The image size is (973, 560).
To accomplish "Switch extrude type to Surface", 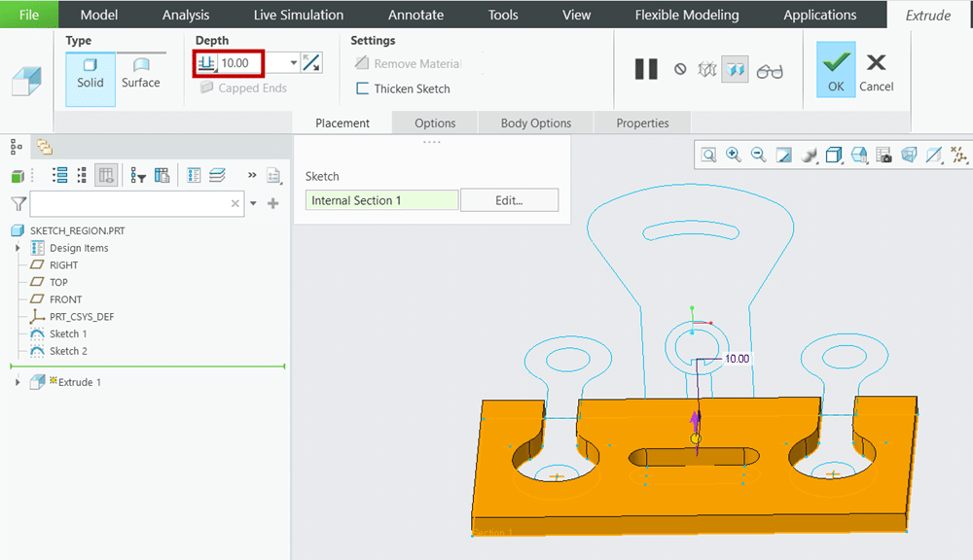I will pos(141,73).
